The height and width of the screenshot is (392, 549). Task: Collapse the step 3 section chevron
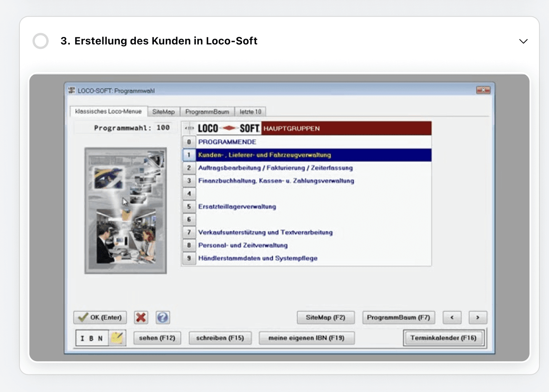click(x=523, y=41)
